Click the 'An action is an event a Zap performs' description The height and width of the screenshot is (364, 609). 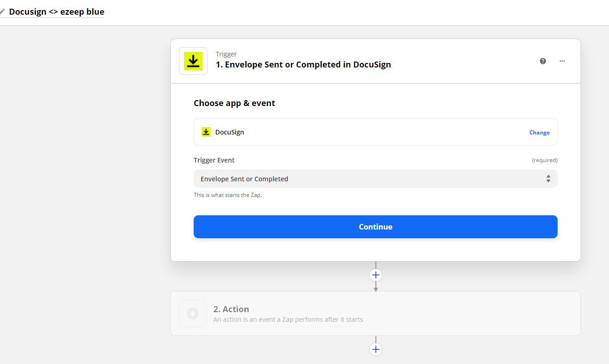tap(288, 319)
